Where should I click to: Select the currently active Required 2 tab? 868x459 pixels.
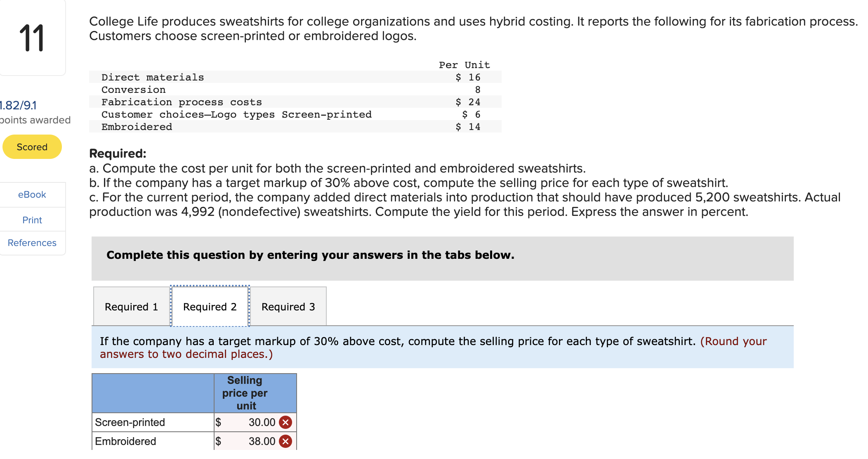[210, 306]
